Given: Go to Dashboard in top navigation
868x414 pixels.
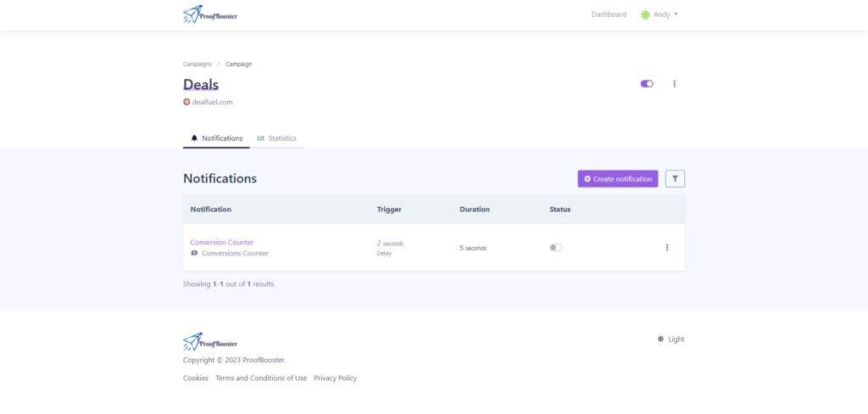Looking at the screenshot, I should [x=609, y=14].
